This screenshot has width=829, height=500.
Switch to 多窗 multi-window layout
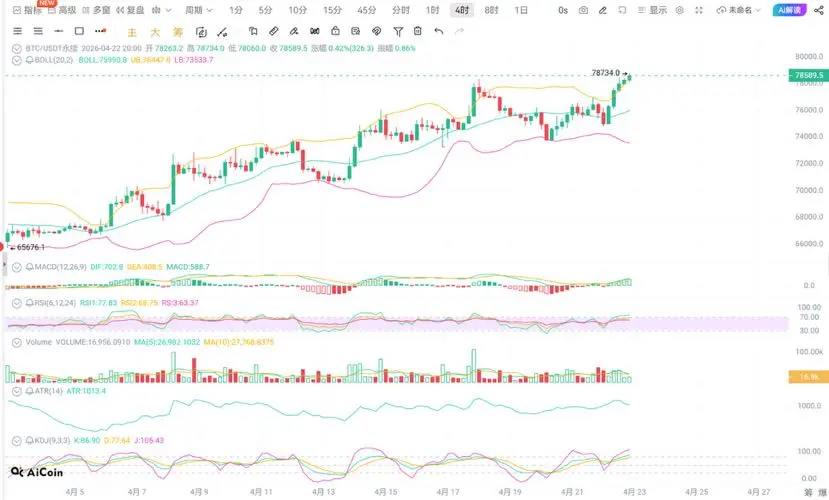pyautogui.click(x=96, y=10)
